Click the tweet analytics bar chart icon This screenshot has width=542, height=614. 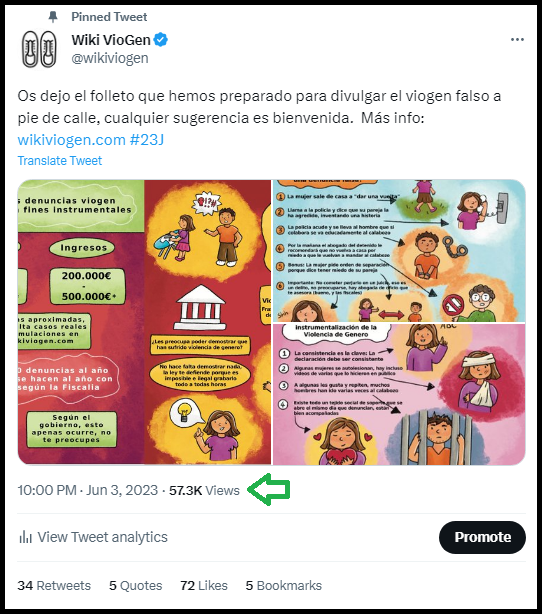coord(25,537)
